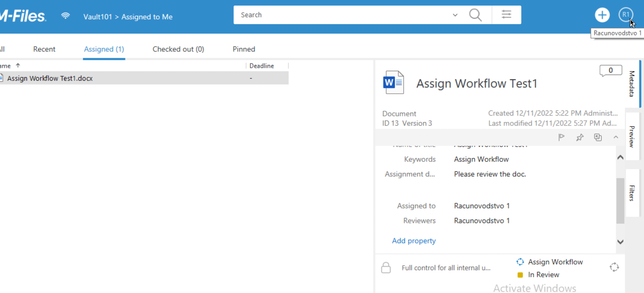Click Assigned to value Racunovodstvo 1
The image size is (644, 293).
481,206
